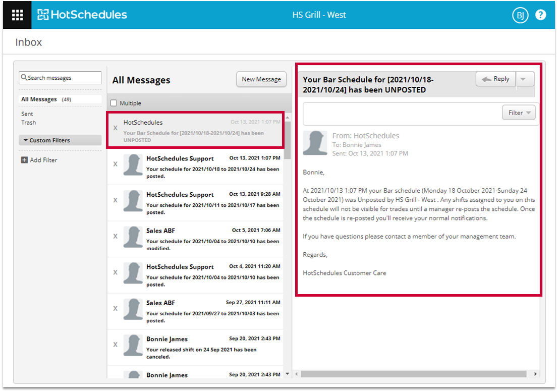
Task: Select the All Messages folder
Action: pos(39,99)
